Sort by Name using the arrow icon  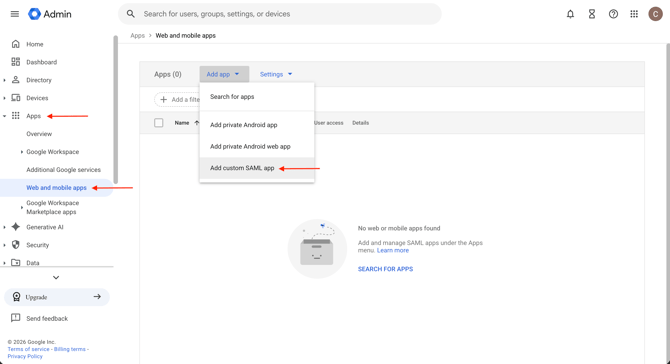[x=197, y=123]
